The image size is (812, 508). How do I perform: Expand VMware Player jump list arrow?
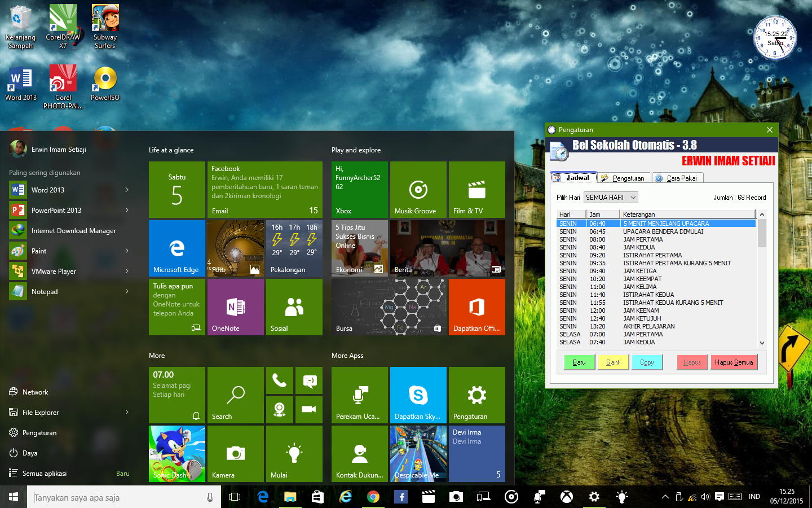[127, 271]
